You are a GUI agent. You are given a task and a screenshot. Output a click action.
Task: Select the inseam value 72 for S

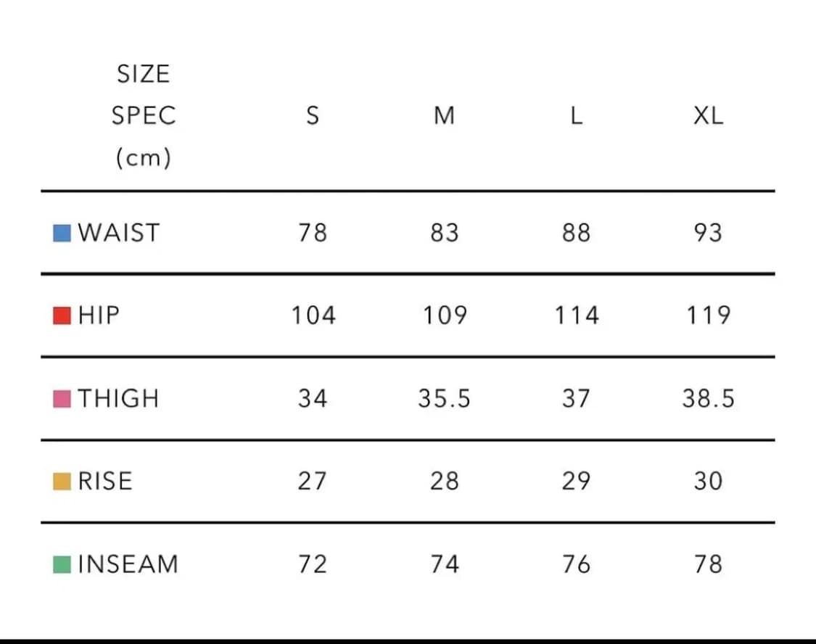click(x=313, y=563)
